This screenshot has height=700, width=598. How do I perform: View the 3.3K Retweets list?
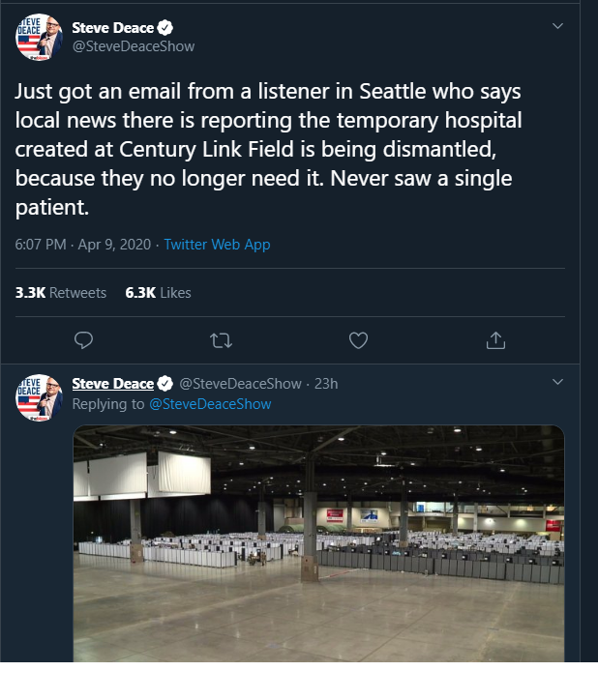61,293
